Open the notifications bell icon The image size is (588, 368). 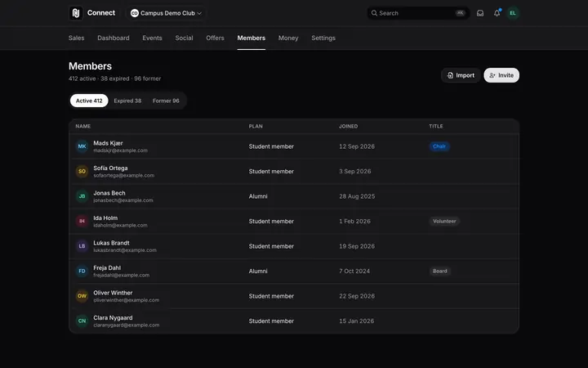497,13
